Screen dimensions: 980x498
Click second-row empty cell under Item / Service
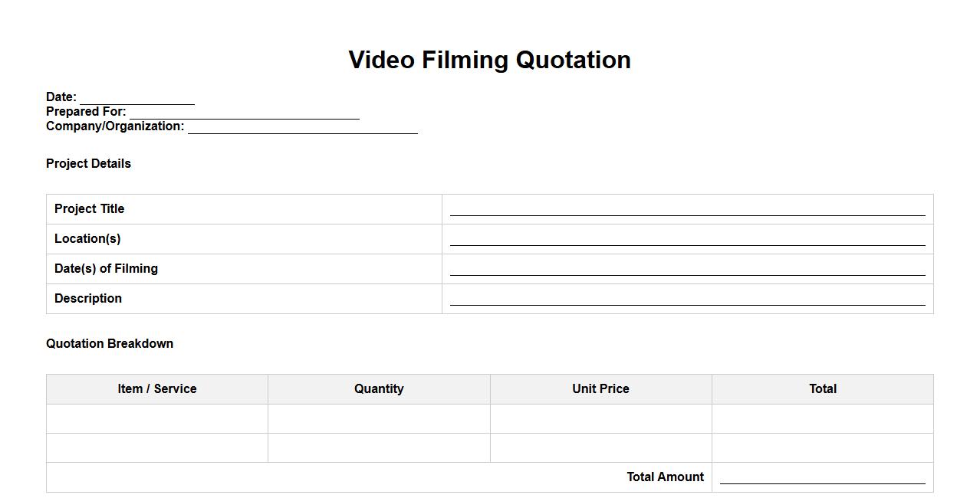157,447
